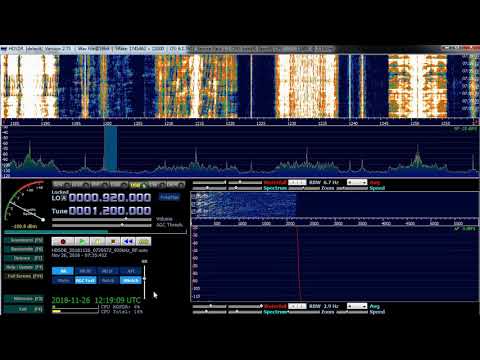The height and width of the screenshot is (360, 480).
Task: Select USB demodulation mode
Action: [x=138, y=184]
